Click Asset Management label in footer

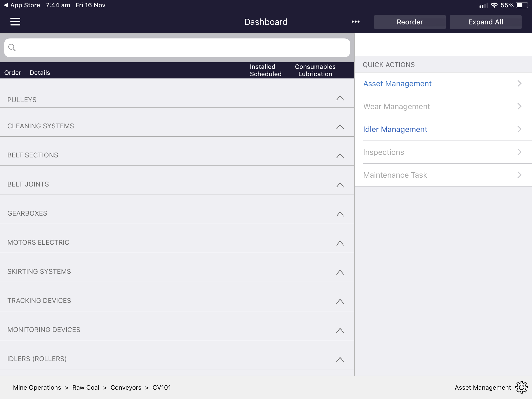(x=483, y=388)
